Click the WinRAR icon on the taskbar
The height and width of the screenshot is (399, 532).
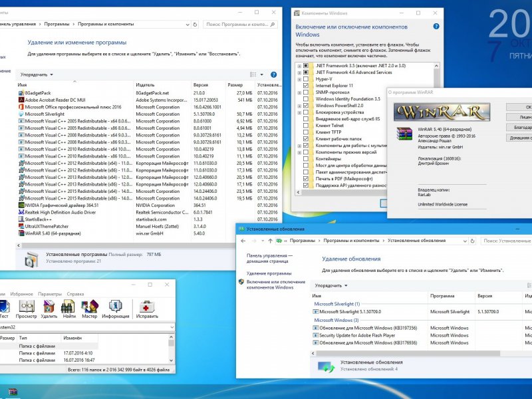tap(13, 392)
